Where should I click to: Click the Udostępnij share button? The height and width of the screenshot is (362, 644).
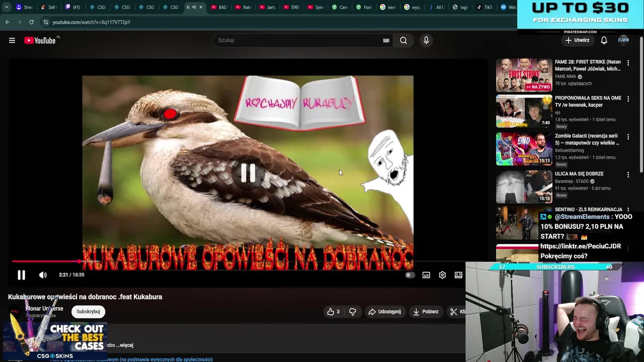tap(384, 312)
